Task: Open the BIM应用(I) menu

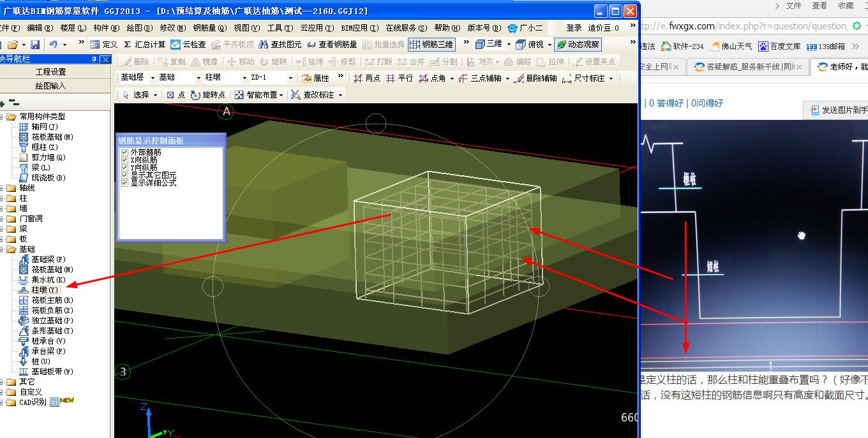Action: point(359,28)
